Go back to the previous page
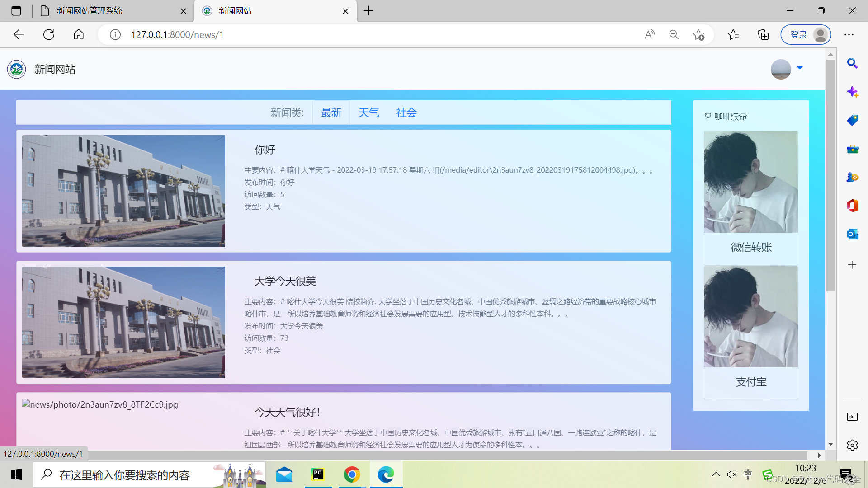 [x=19, y=34]
